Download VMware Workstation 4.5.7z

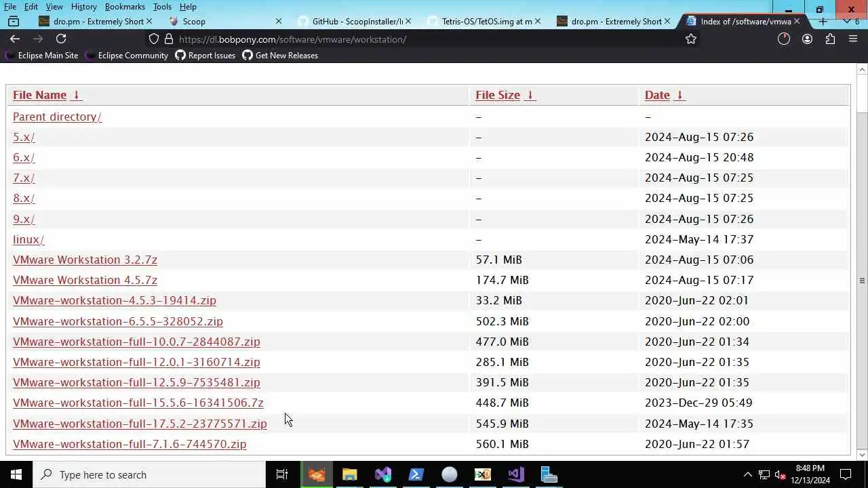(85, 280)
